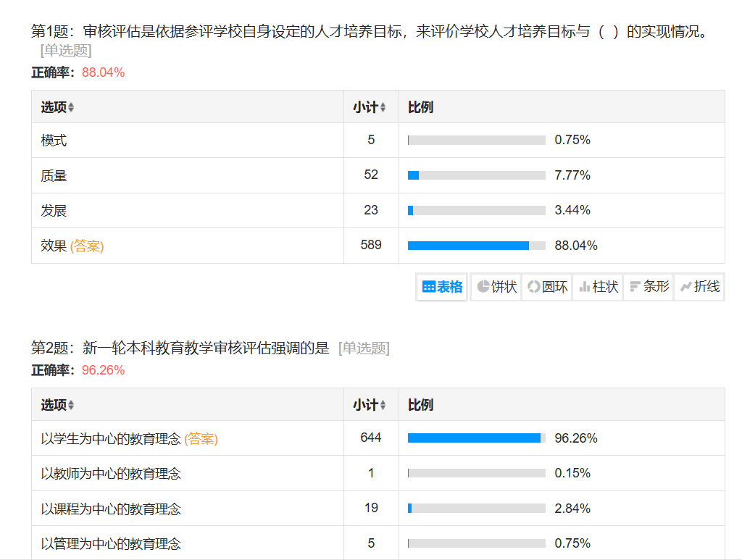
Task: Click the red 88.04% accuracy rate value
Action: tap(103, 72)
